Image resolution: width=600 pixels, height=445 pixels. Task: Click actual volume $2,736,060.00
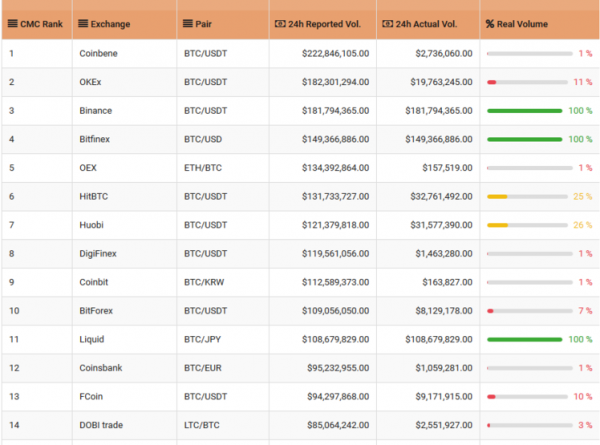[444, 54]
